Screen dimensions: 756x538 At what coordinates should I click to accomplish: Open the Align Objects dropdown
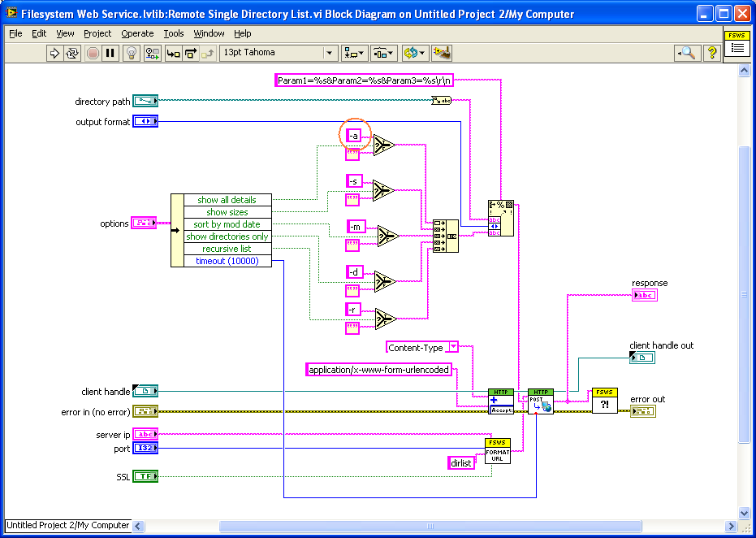click(x=354, y=53)
